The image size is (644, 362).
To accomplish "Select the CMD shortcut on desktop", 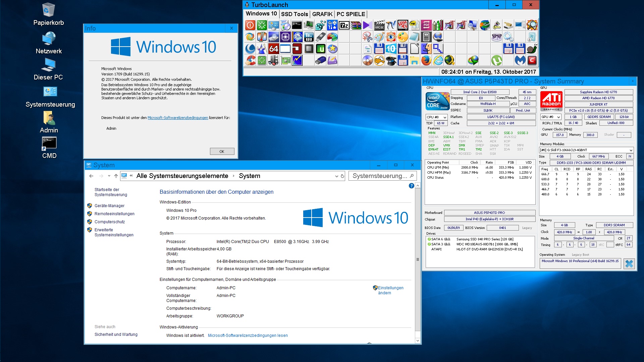I will (x=49, y=148).
